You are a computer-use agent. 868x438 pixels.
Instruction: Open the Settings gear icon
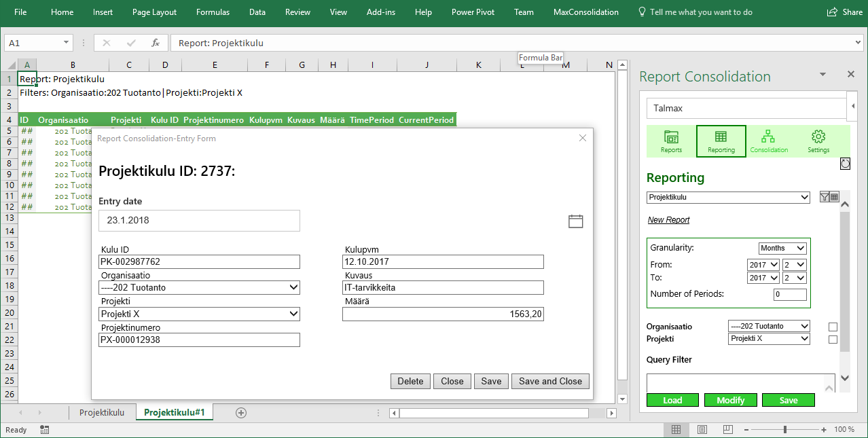(818, 141)
